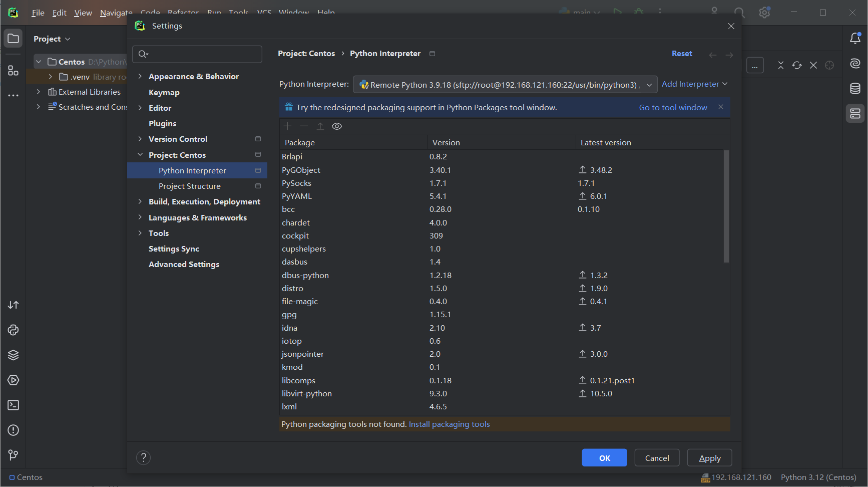This screenshot has width=868, height=487.
Task: Open the Project view dropdown header
Action: (52, 39)
